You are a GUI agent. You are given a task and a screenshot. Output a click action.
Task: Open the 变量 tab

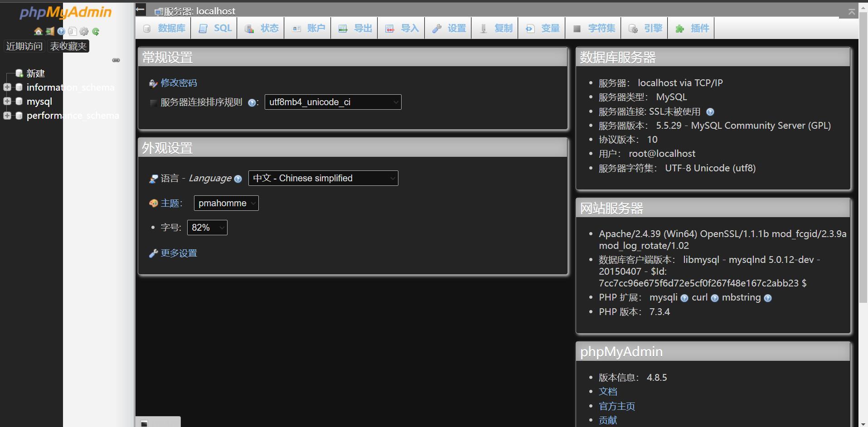point(542,28)
